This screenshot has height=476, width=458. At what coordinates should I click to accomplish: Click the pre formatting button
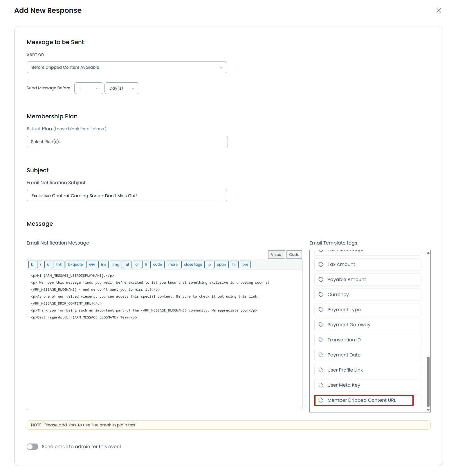[x=245, y=264]
